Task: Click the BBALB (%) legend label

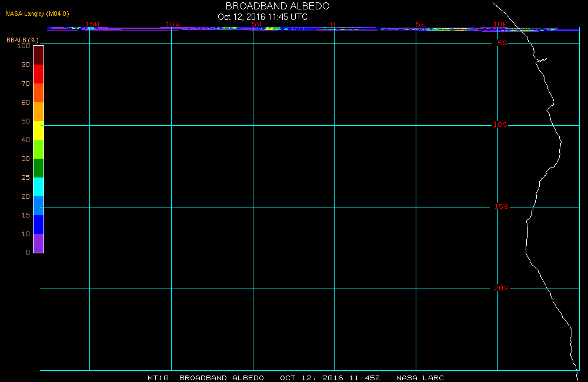Action: click(22, 40)
